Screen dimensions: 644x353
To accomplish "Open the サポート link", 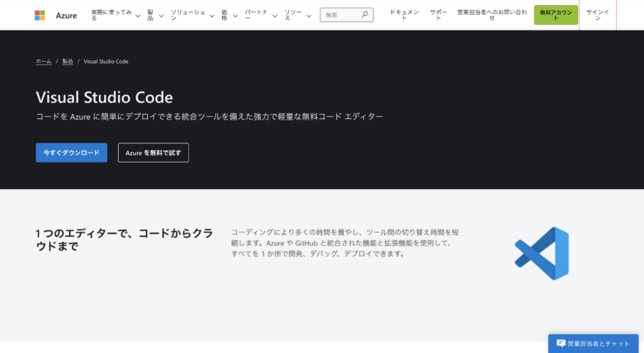I will pyautogui.click(x=438, y=15).
